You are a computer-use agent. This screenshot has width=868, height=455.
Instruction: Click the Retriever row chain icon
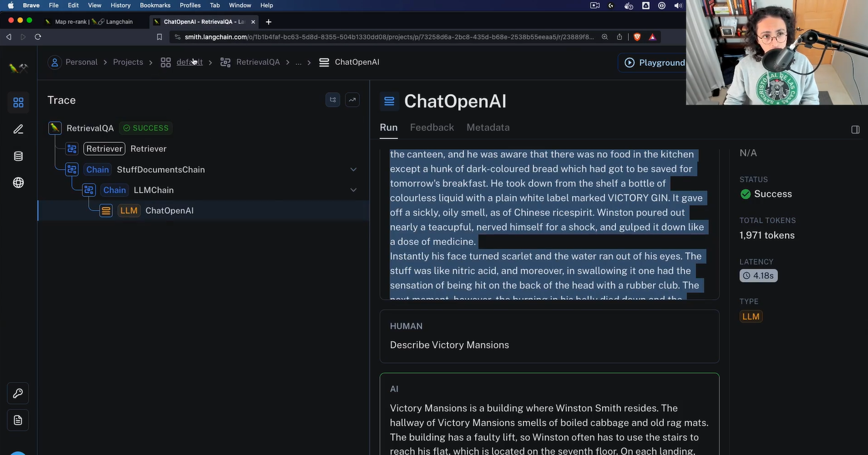[x=72, y=149]
